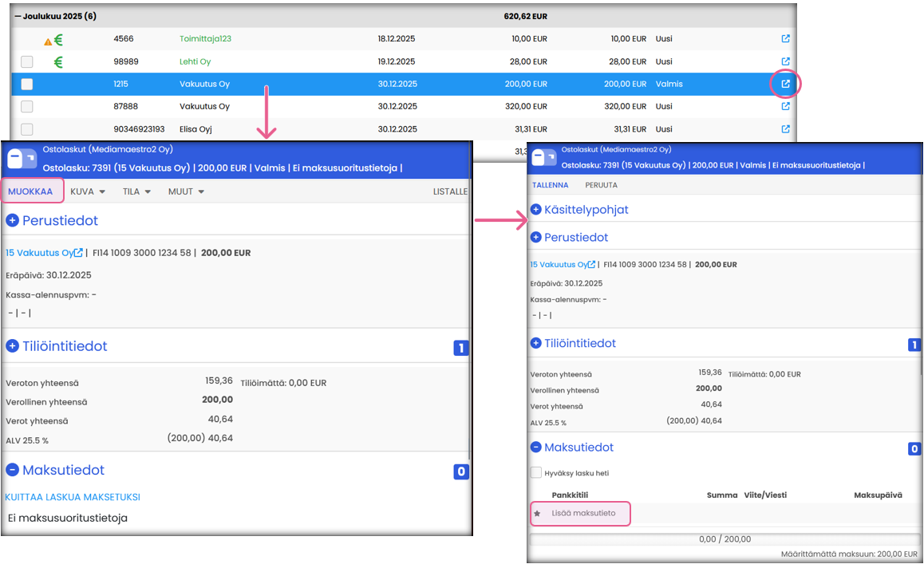Viewport: 924px width, 564px height.
Task: Open invoice 4566 in new window icon
Action: click(x=785, y=38)
